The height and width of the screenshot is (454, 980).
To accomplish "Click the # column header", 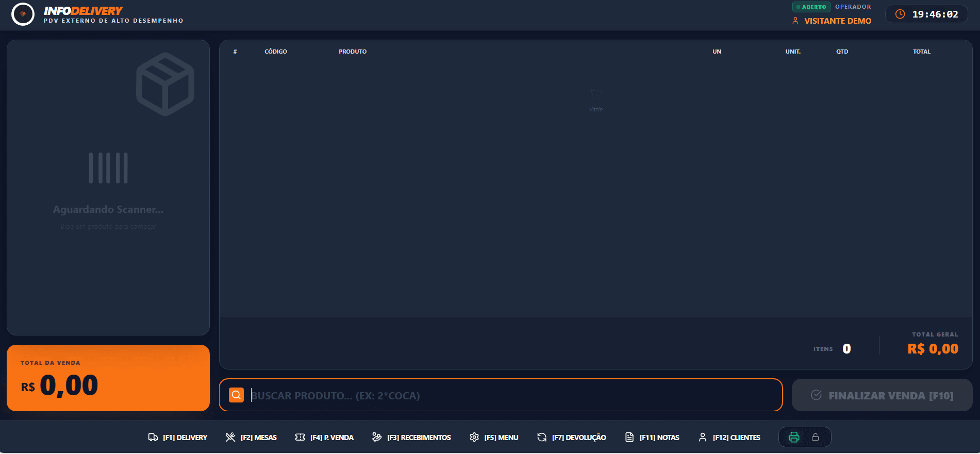I will (x=235, y=52).
